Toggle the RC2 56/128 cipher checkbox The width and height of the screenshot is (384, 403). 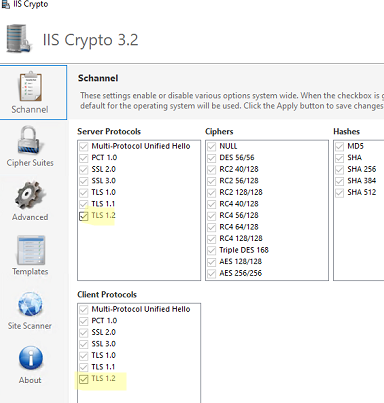(x=212, y=181)
